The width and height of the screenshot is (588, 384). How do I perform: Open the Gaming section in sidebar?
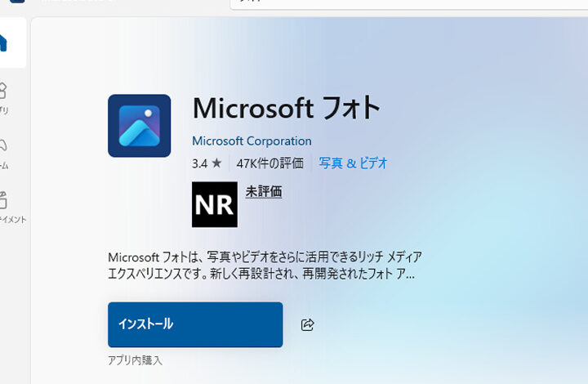click(3, 153)
